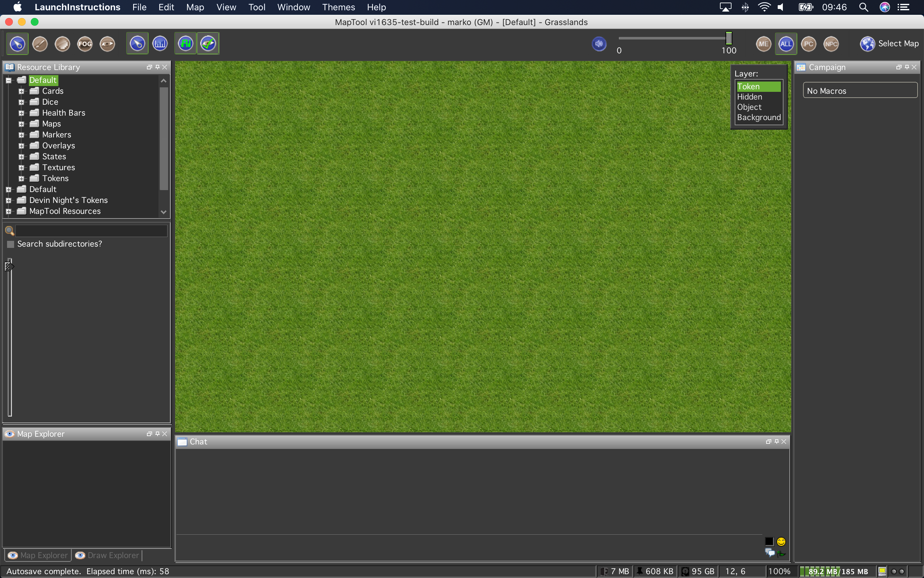Choose ALL token selection filter

point(786,44)
